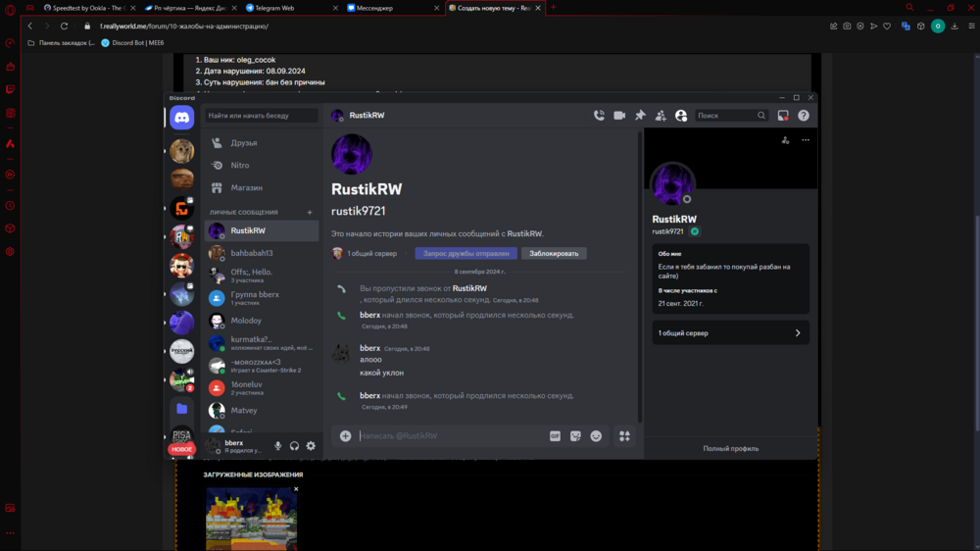Open Друзья (Friends) section
980x551 pixels.
(262, 142)
